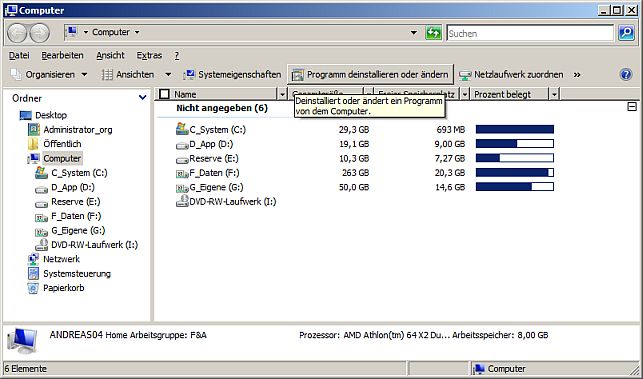
Task: Click DVD-RW-Laufwerk (I:) icon in file list
Action: tap(182, 201)
